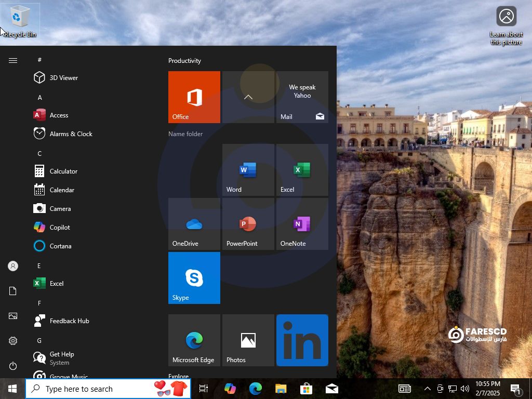532x399 pixels.
Task: Open Copilot in the Start app list
Action: [91, 227]
